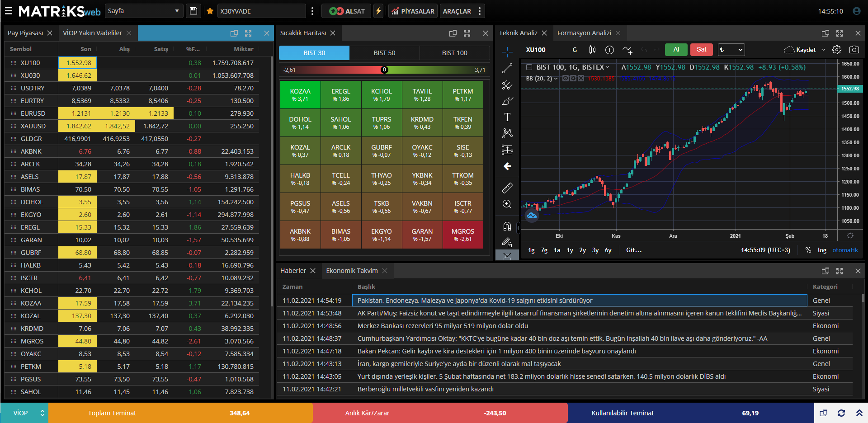Open the Sayfa page dropdown
The height and width of the screenshot is (423, 868).
[144, 11]
